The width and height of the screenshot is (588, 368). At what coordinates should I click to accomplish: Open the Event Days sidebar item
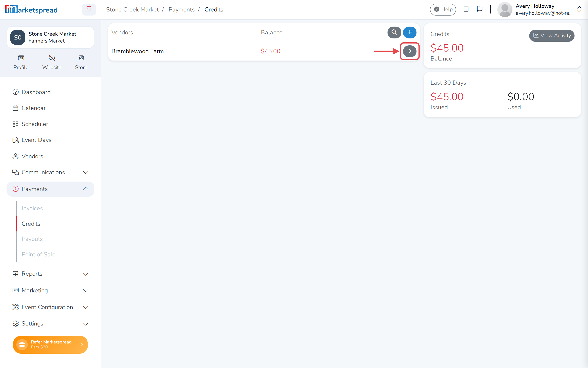50,140
